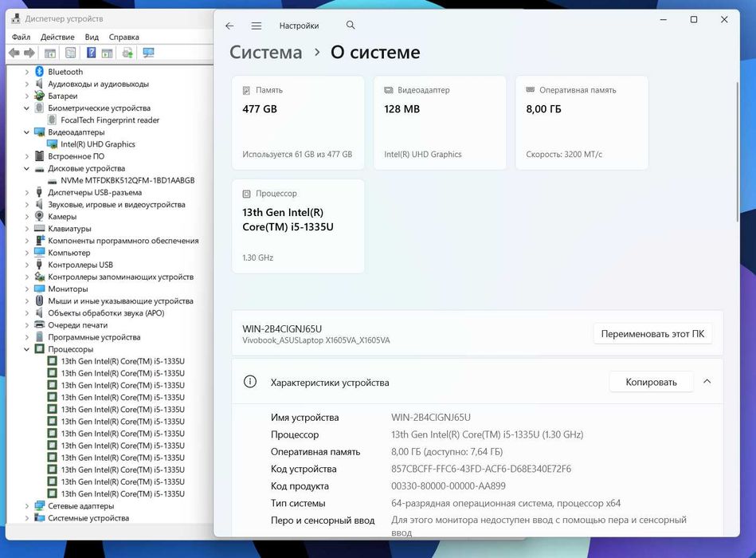Screen dimensions: 756x558
Task: Expand the Мониторы node
Action: (27, 289)
